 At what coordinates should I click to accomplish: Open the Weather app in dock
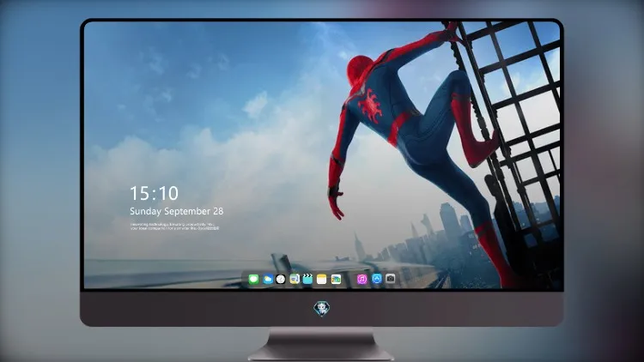[268, 280]
